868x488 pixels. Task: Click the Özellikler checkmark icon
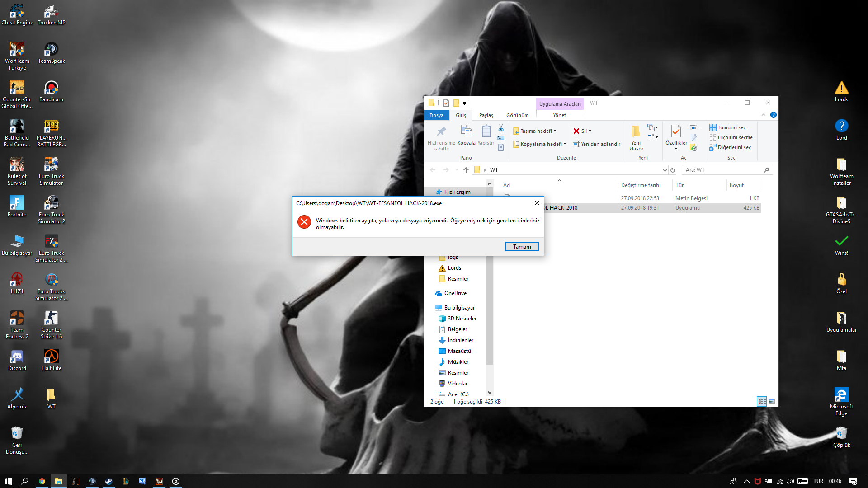click(676, 131)
